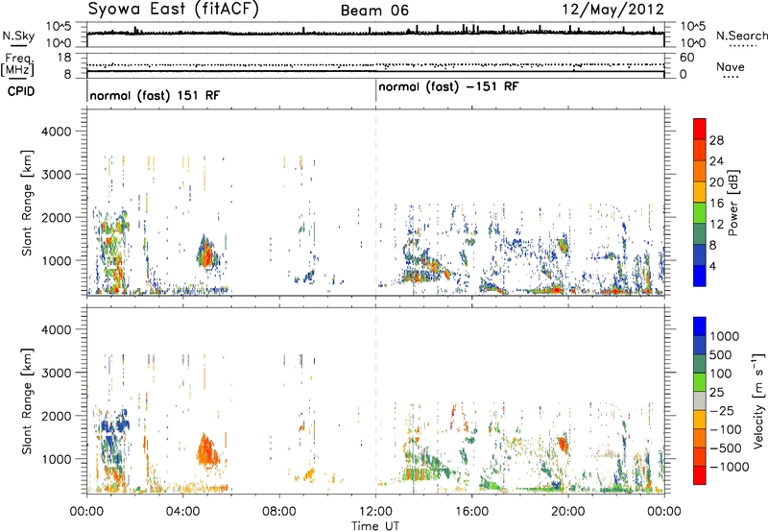768x532 pixels.
Task: Click the red bottom segment of Velocity color bar
Action: 700,475
